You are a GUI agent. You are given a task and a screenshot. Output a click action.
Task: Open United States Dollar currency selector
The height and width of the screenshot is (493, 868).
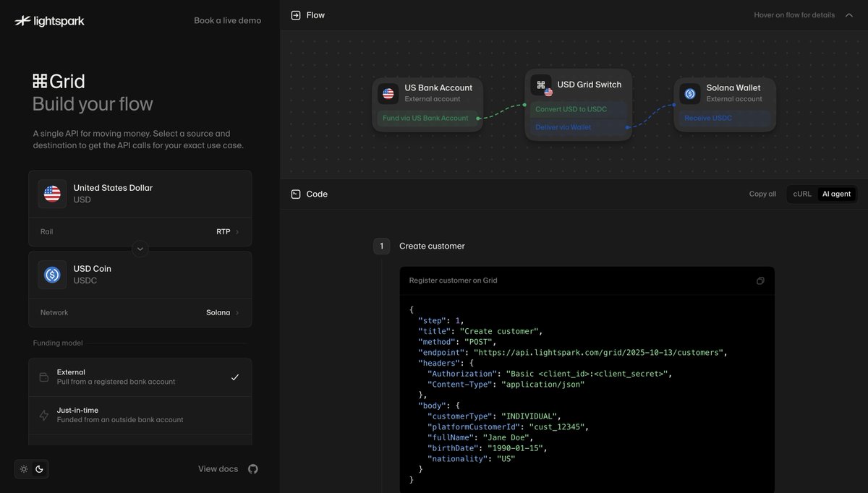click(140, 194)
